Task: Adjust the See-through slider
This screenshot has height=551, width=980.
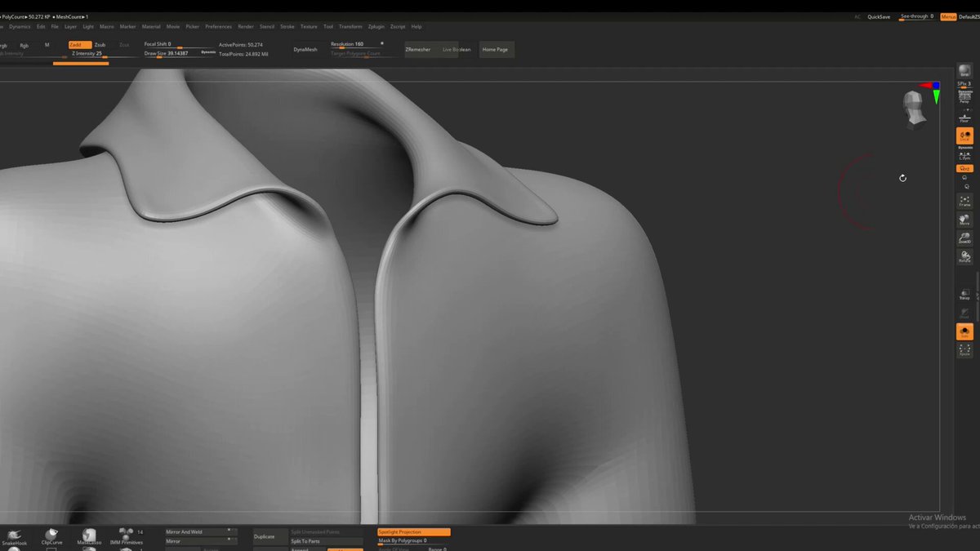Action: (916, 16)
